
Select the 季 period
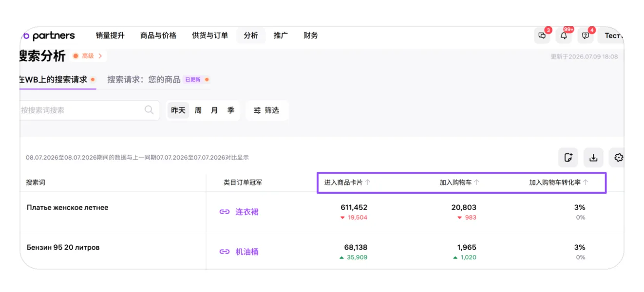click(231, 110)
